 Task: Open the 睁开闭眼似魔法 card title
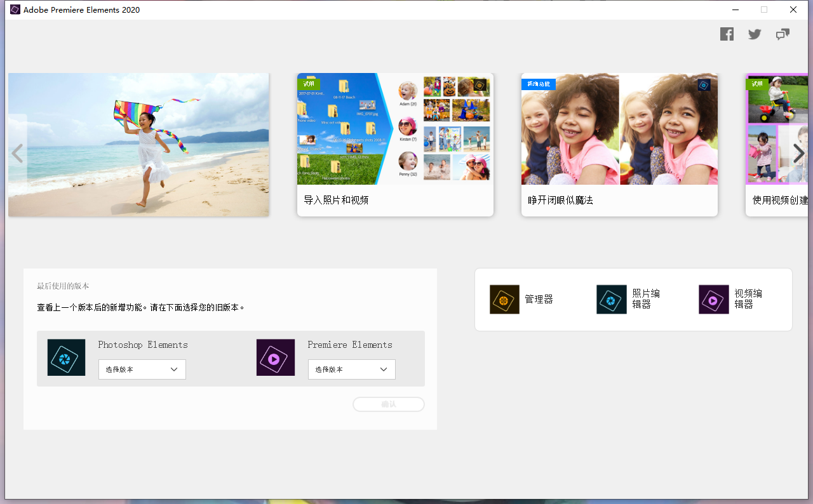coord(560,200)
